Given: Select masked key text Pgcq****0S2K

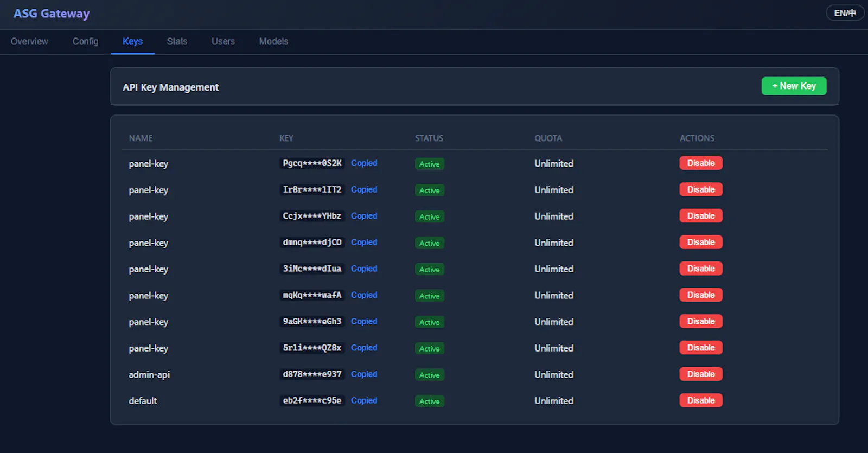Looking at the screenshot, I should pyautogui.click(x=312, y=163).
